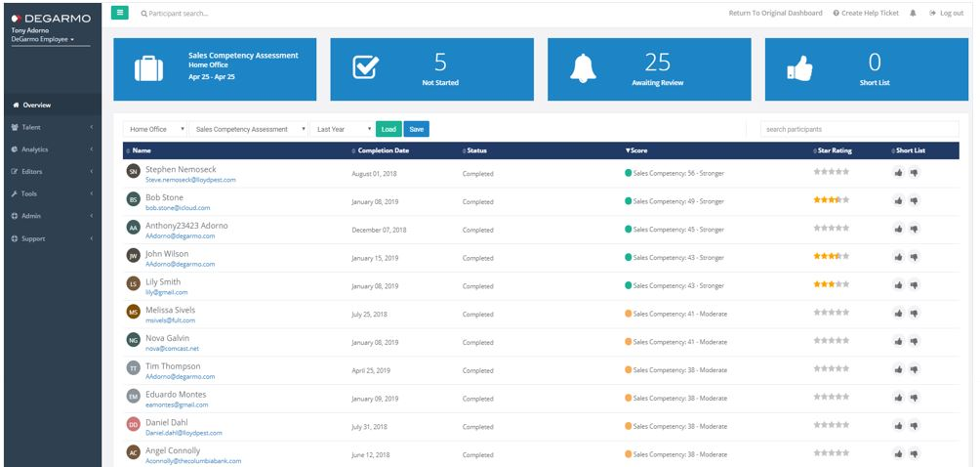Thumbs down Melissa Sivels
Image resolution: width=980 pixels, height=467 pixels.
pyautogui.click(x=914, y=314)
